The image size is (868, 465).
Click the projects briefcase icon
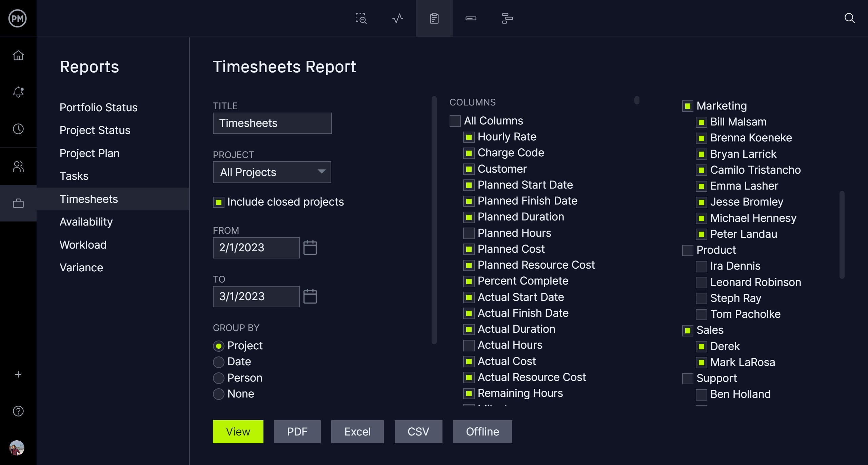(x=18, y=203)
